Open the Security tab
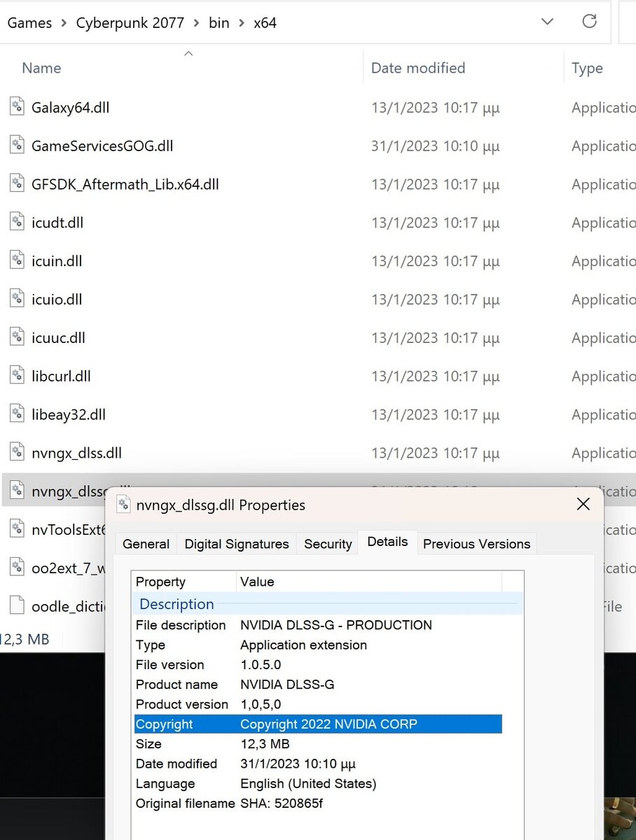This screenshot has width=636, height=840. [x=328, y=544]
